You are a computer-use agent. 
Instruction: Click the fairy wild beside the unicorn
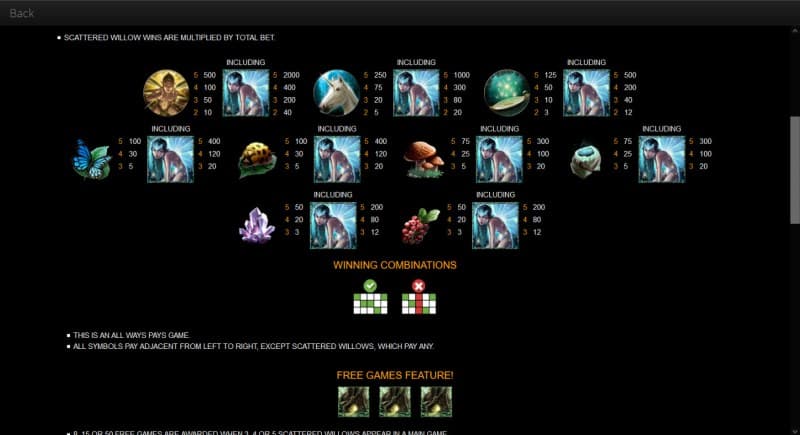[x=416, y=93]
